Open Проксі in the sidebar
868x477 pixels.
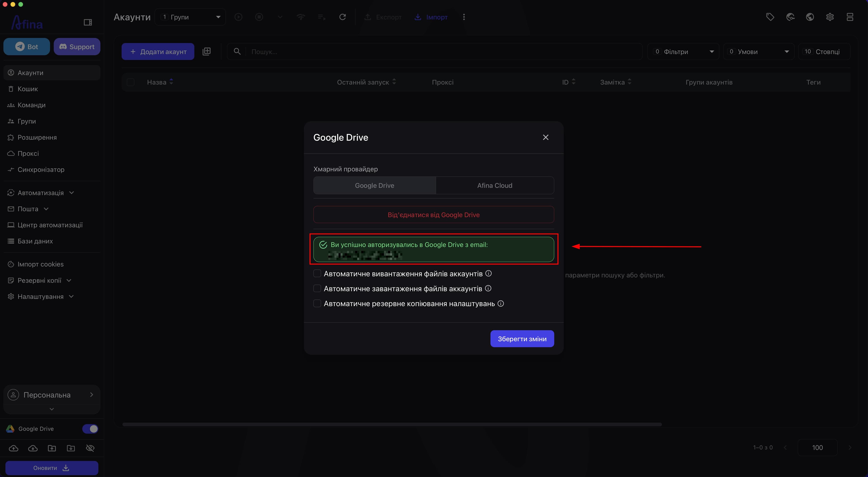[52, 154]
